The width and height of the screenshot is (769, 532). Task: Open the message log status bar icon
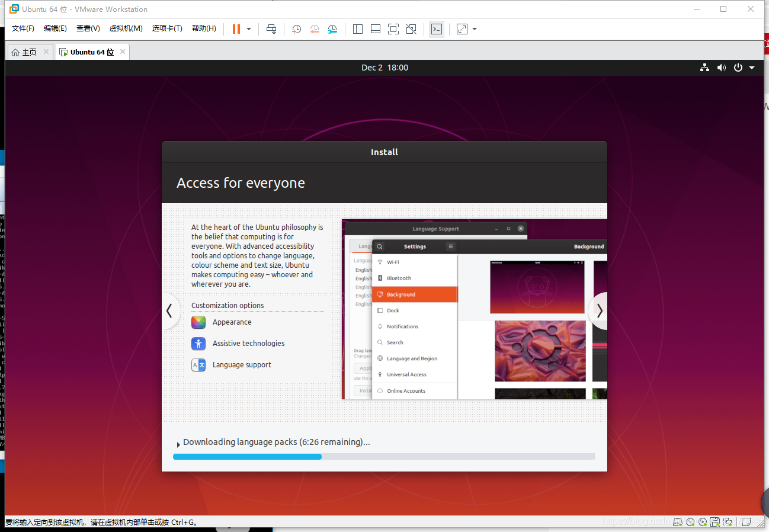748,521
